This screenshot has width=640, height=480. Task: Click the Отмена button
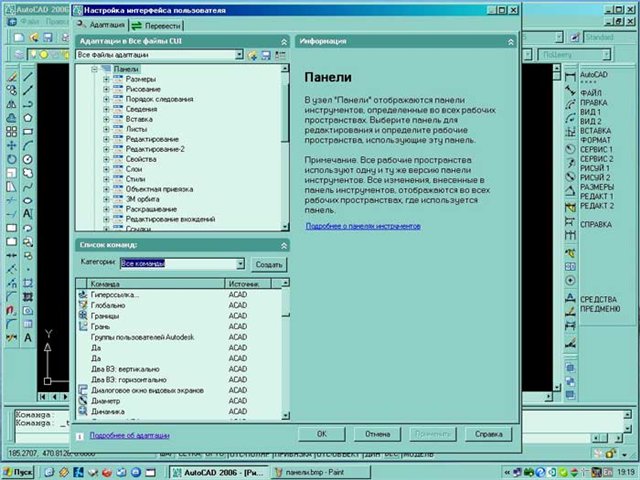pos(377,435)
